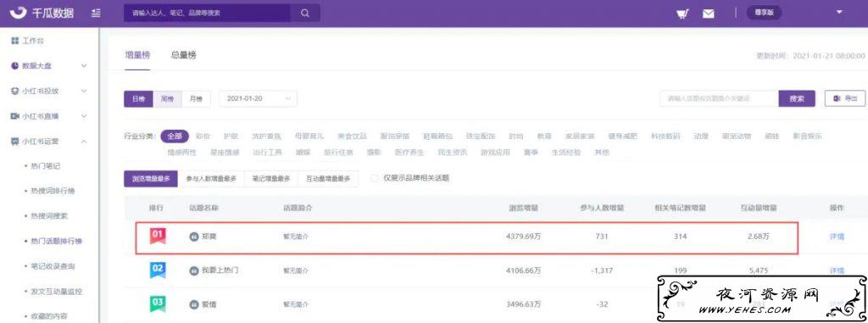Image resolution: width=868 pixels, height=323 pixels.
Task: Open 详情 link for 我要上热门 row
Action: 837,271
